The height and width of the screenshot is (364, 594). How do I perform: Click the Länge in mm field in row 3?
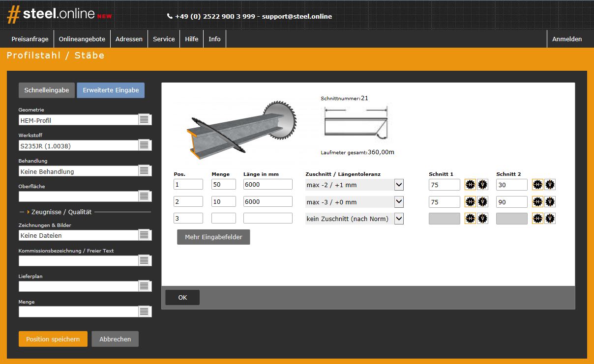[267, 219]
